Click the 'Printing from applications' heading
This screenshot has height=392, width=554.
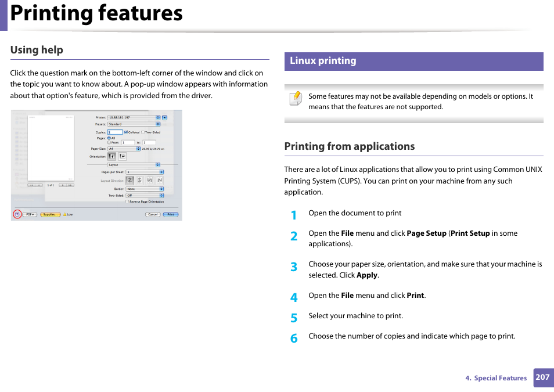pyautogui.click(x=350, y=146)
